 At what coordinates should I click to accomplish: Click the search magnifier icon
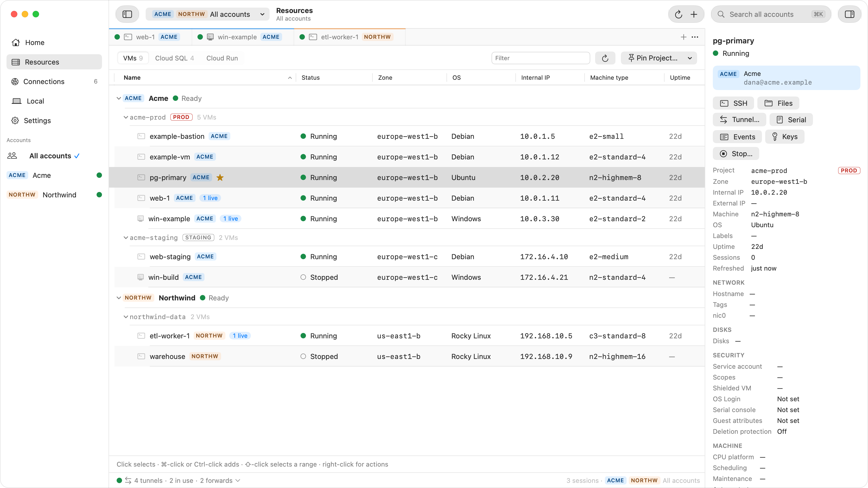tap(721, 14)
